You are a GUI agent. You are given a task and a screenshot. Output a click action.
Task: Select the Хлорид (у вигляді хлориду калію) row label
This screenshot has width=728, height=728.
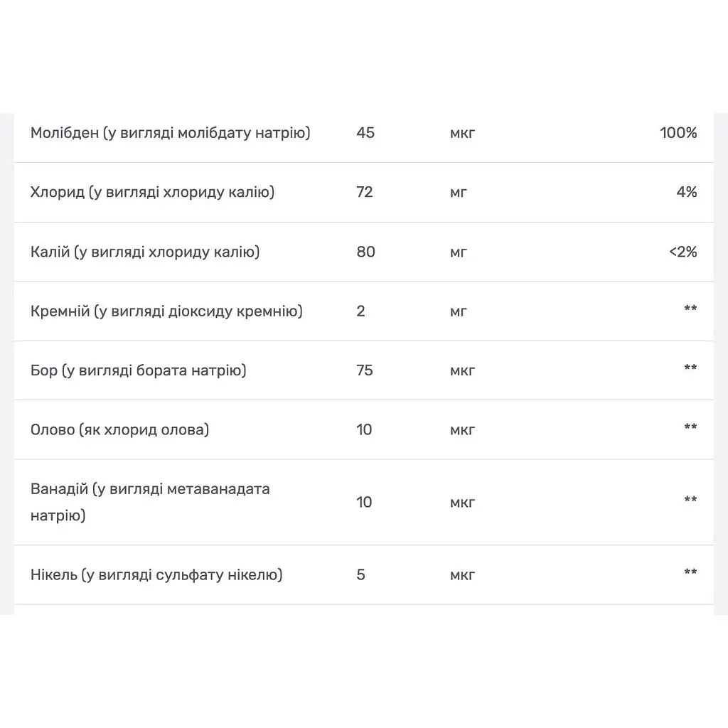coord(152,192)
